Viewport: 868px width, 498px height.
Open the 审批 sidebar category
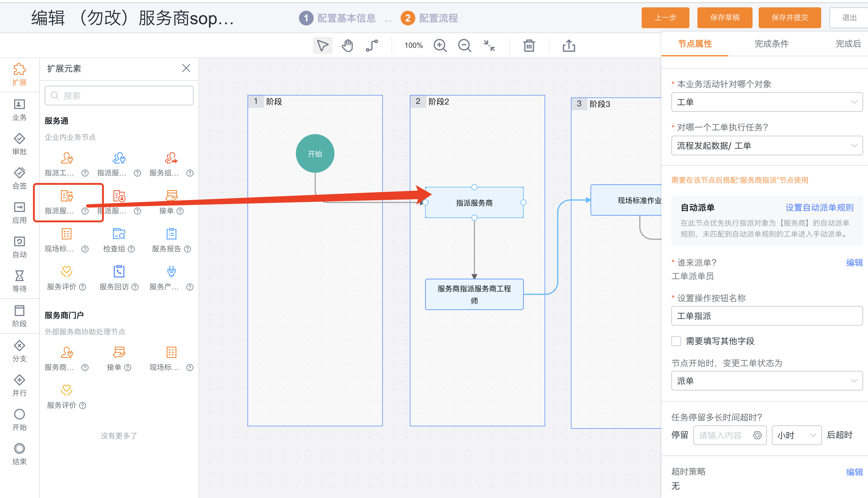click(20, 144)
